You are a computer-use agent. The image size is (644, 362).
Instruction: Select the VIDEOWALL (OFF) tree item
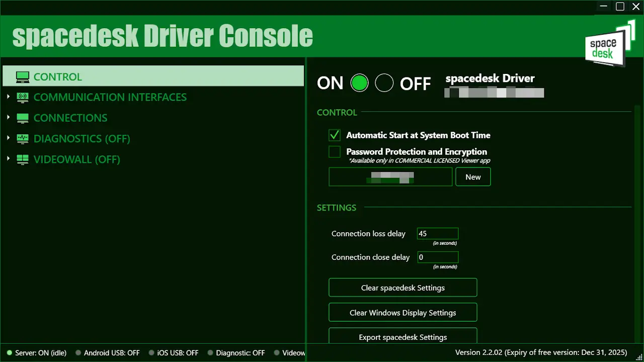point(76,159)
